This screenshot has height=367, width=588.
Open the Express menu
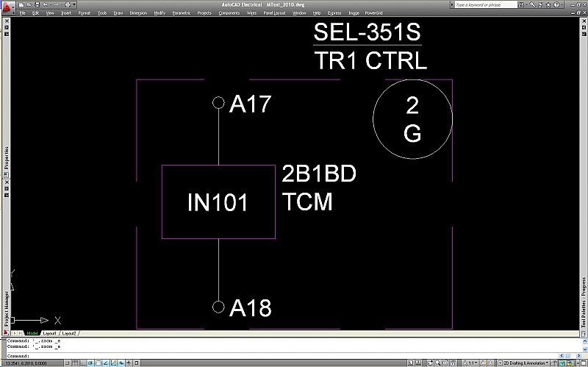[x=334, y=13]
